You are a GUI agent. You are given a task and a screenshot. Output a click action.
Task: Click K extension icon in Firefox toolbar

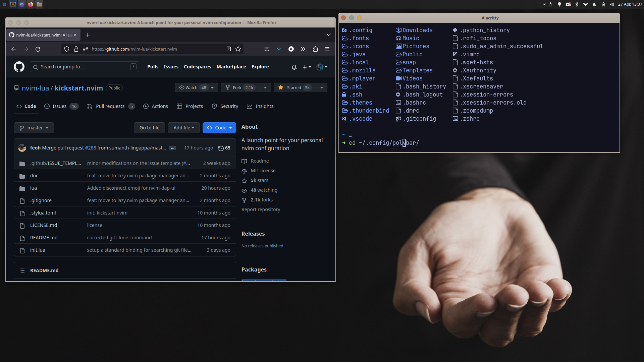pyautogui.click(x=291, y=49)
